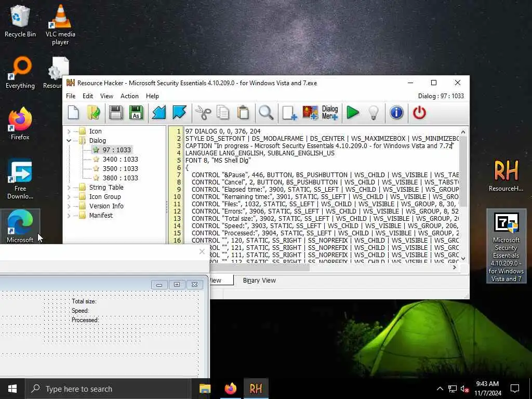
Task: Click the 'Speed:' label in preview
Action: point(80,311)
